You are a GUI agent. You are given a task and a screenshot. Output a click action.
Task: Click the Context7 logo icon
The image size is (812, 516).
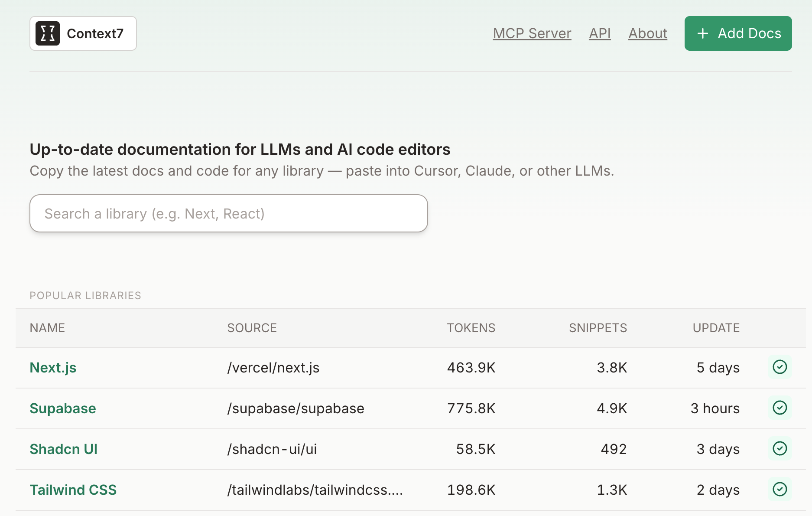coord(48,33)
